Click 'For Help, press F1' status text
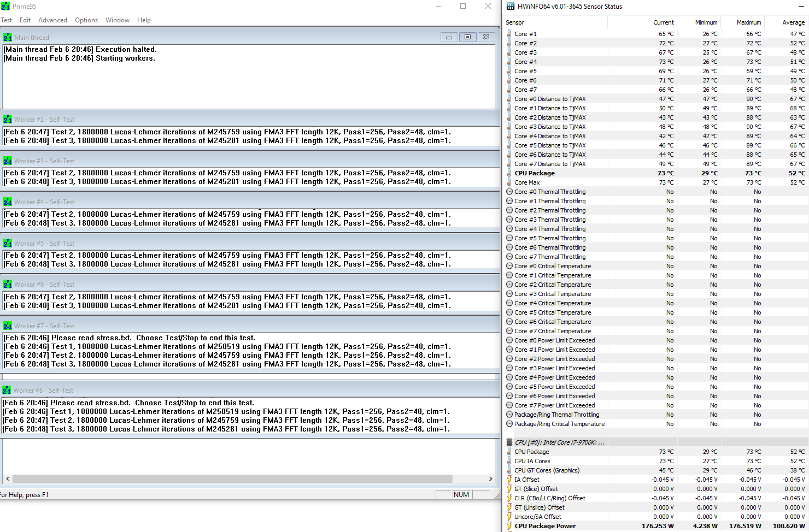 point(24,495)
